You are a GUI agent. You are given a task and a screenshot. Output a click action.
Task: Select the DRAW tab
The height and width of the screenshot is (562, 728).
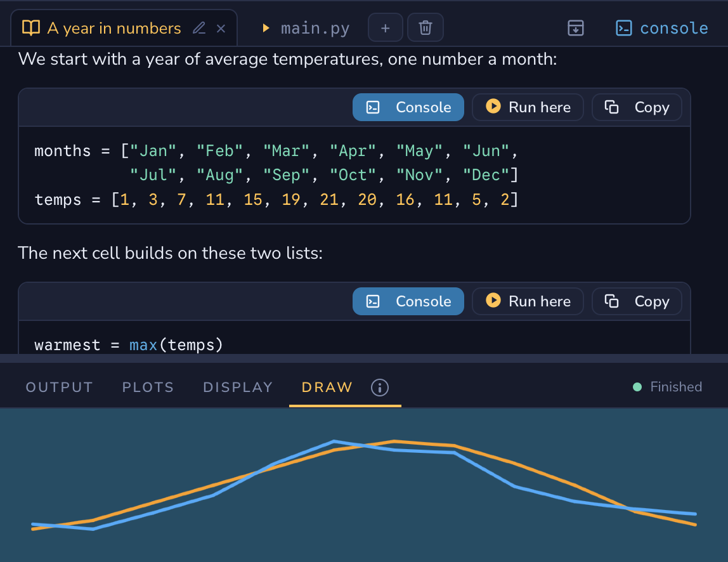point(327,387)
